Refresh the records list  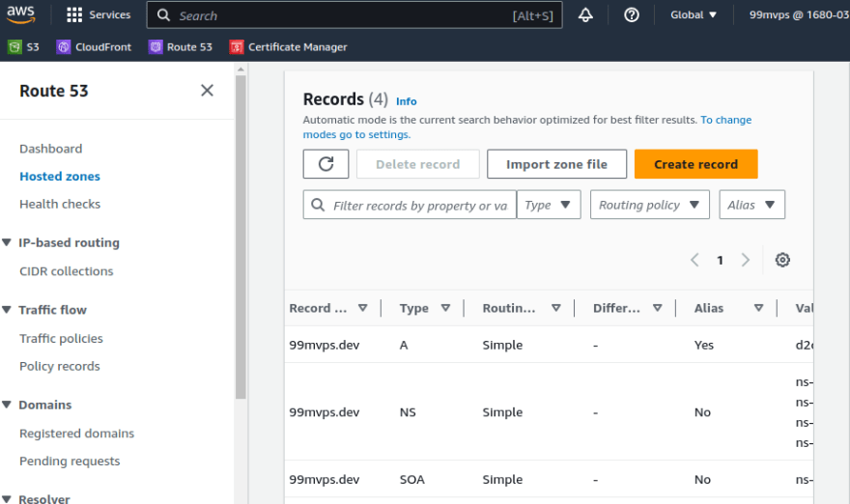click(x=326, y=164)
